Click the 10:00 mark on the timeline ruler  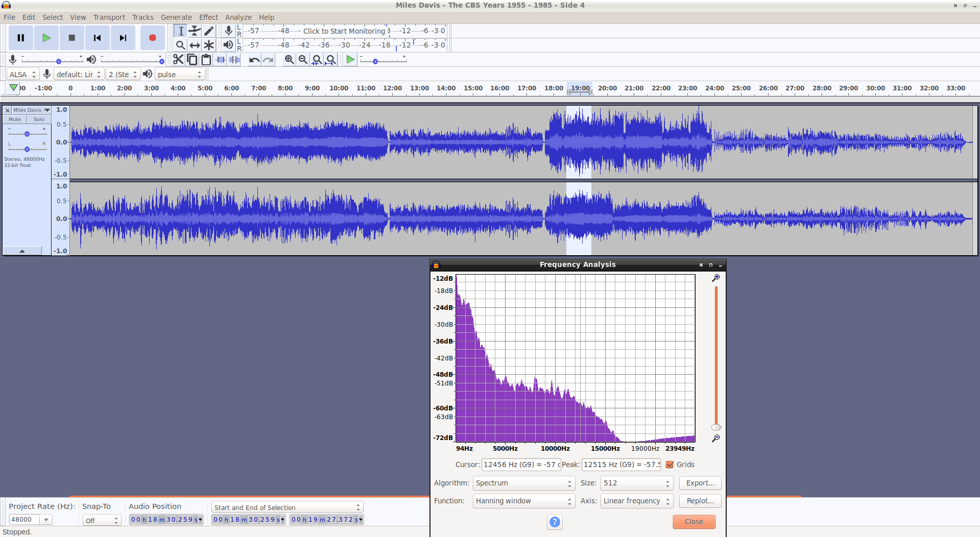point(339,88)
